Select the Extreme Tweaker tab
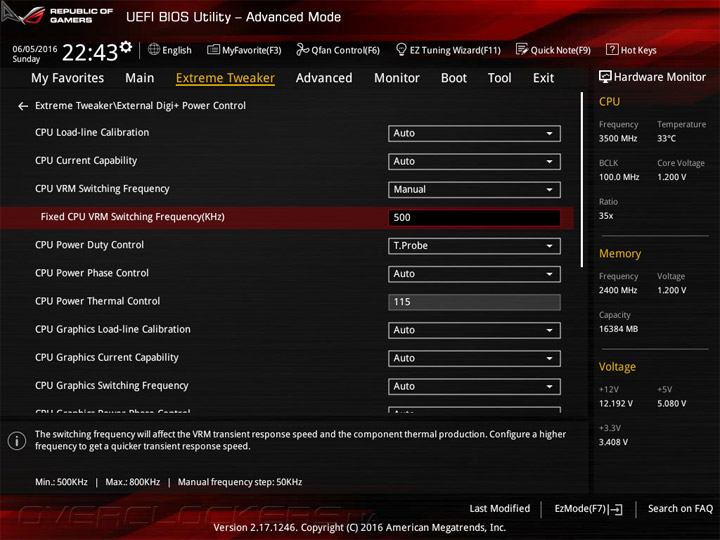Screen dimensions: 720x540 click(x=225, y=78)
